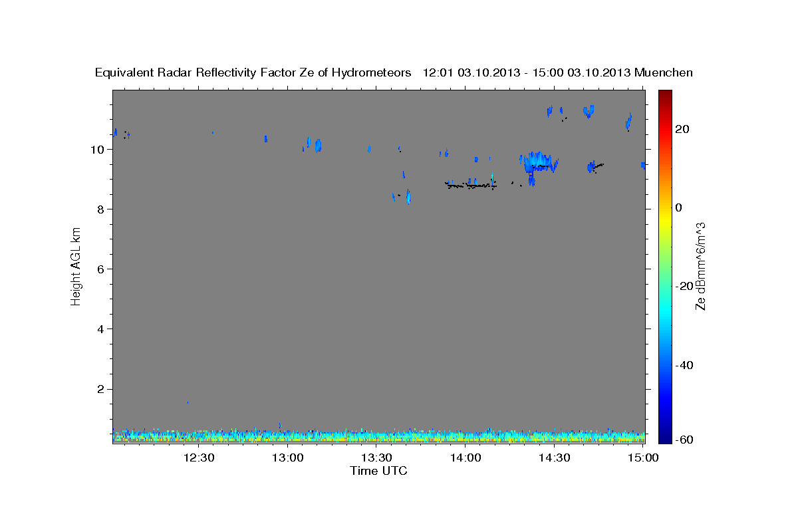Click the colorbar value label 0
Viewport: 798px width, 532px height.
680,207
